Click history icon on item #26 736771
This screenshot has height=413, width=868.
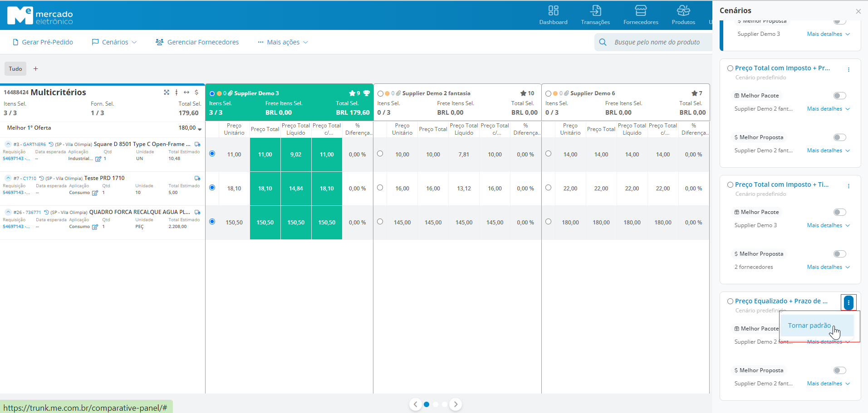46,212
